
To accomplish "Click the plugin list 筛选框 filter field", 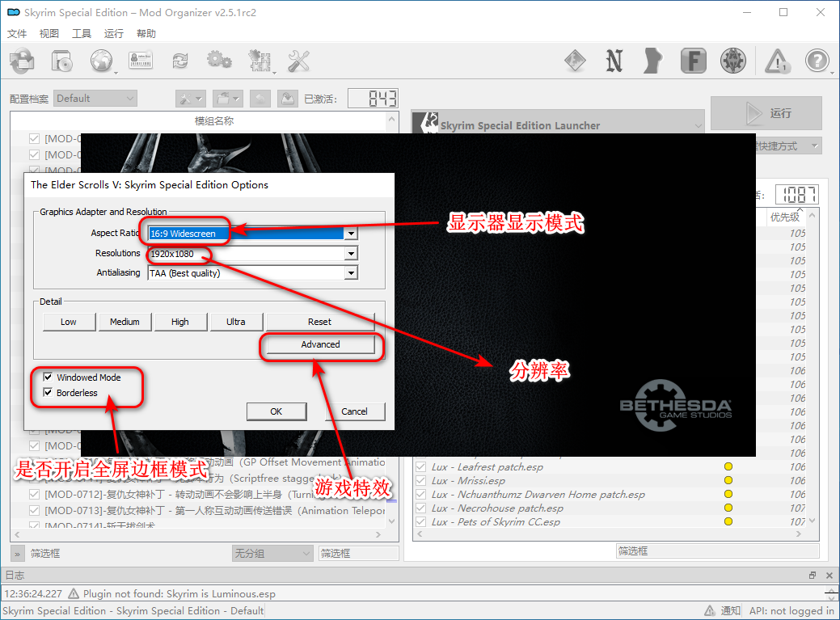I will [716, 550].
